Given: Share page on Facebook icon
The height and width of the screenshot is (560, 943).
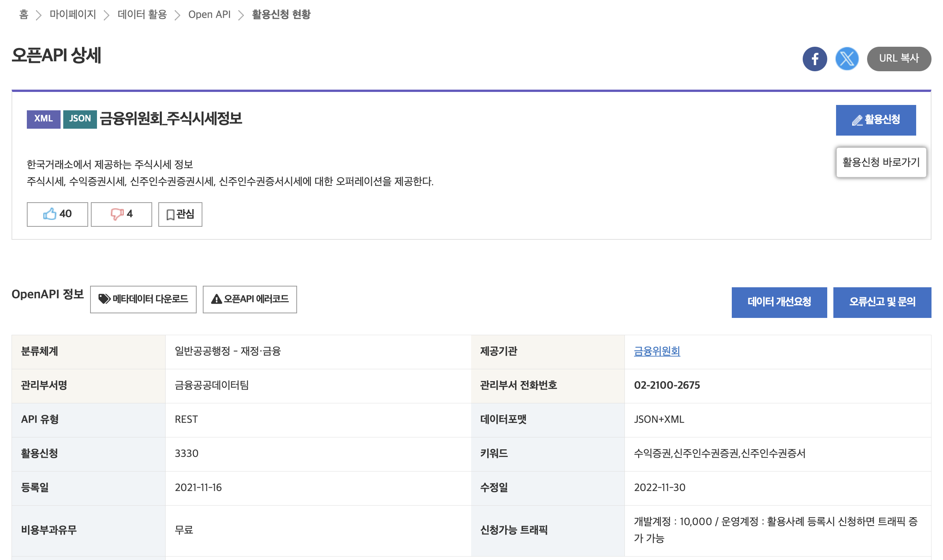Looking at the screenshot, I should tap(815, 59).
